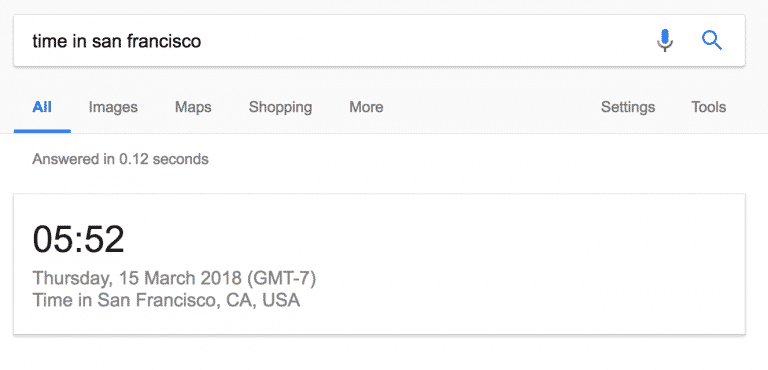Image resolution: width=768 pixels, height=370 pixels.
Task: Switch to the Images tab
Action: (113, 107)
